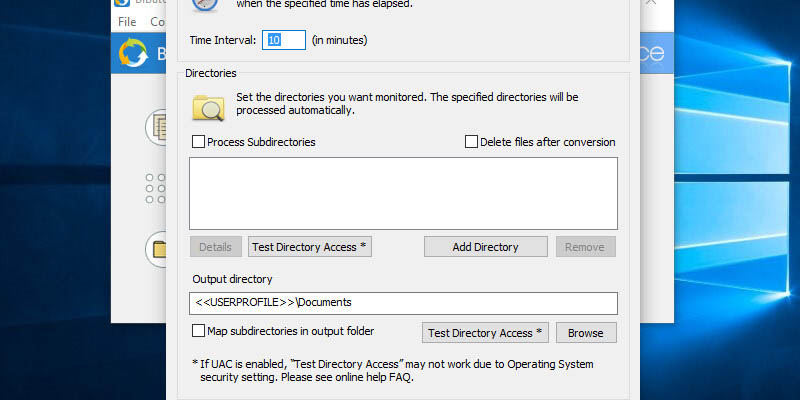Image resolution: width=800 pixels, height=400 pixels.
Task: Check Delete files after conversion
Action: 472,142
